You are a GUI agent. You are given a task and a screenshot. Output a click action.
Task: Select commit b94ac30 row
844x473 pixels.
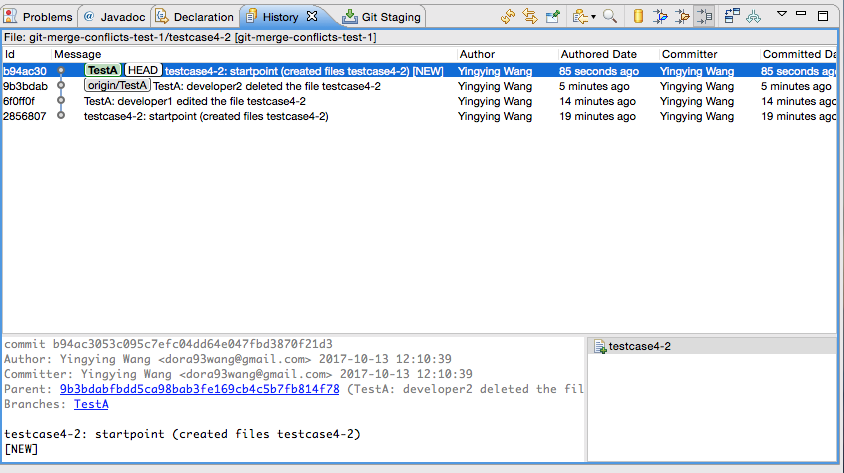pos(419,71)
